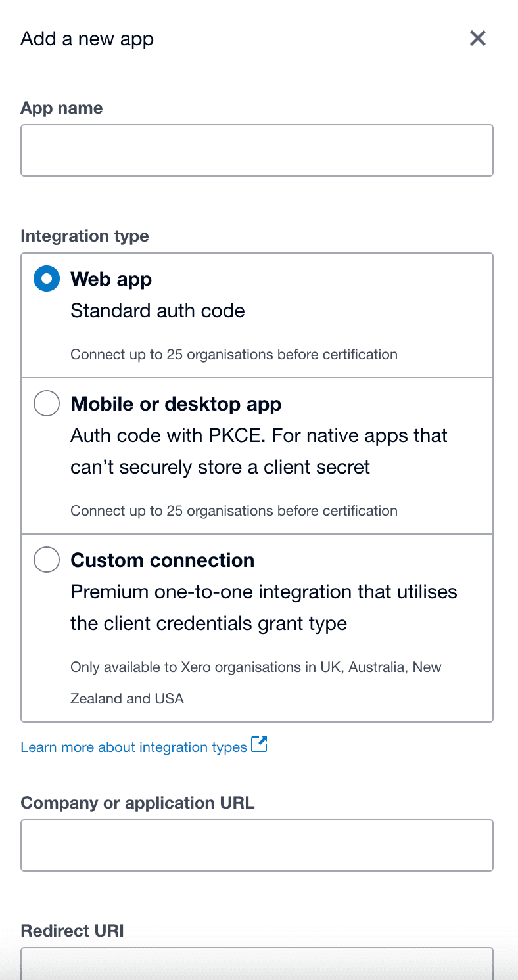Click the Company or application URL label
This screenshot has height=980, width=518.
pyautogui.click(x=137, y=803)
